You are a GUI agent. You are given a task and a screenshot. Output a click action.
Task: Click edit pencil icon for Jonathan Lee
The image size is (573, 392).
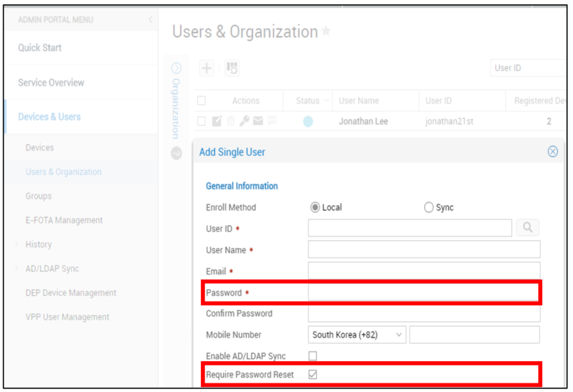[x=217, y=121]
